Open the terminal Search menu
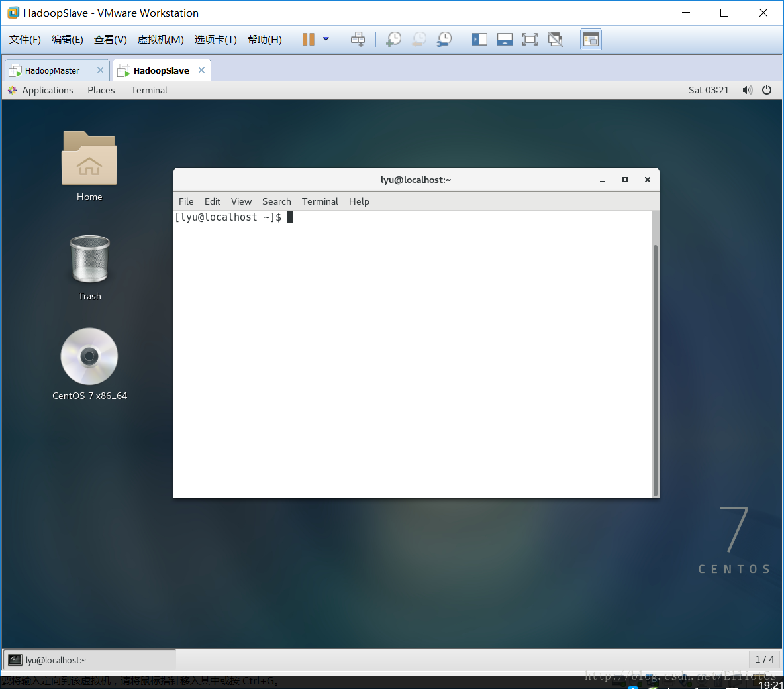Viewport: 784px width, 689px height. coord(277,201)
